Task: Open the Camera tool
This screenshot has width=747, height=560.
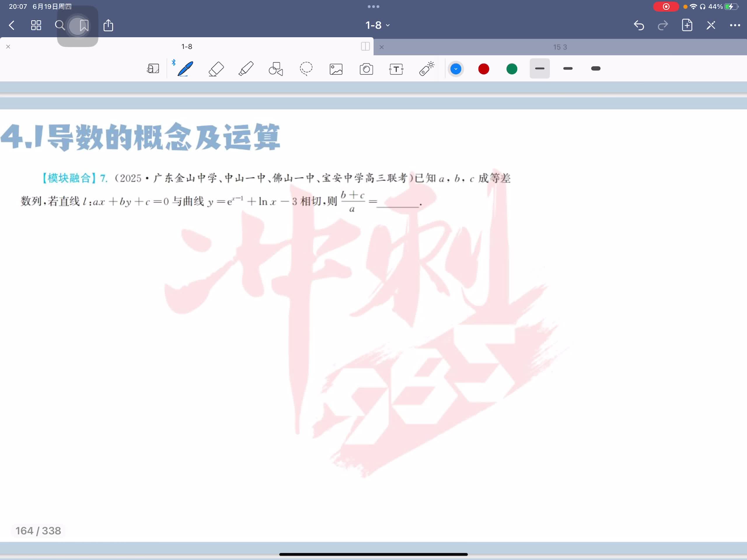Action: (366, 69)
